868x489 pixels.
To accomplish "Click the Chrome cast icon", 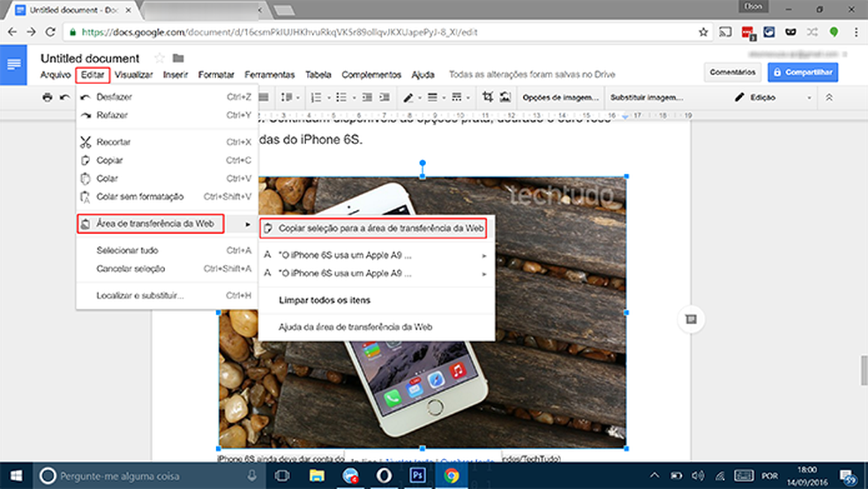I will click(x=725, y=32).
